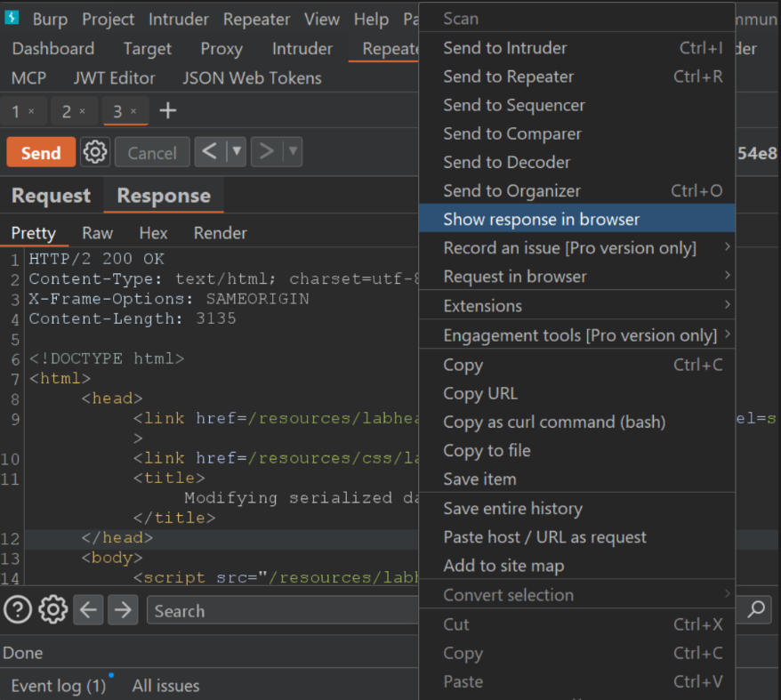
Task: Switch to the Target tab
Action: click(x=148, y=49)
